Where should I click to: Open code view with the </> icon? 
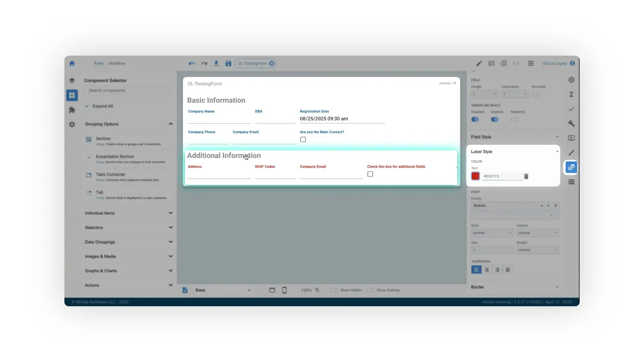point(516,63)
